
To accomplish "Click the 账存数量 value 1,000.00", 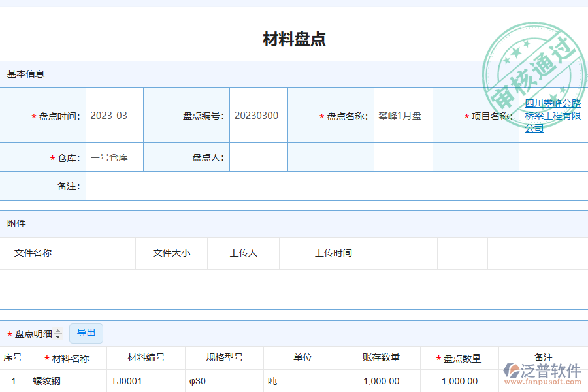I will [x=380, y=381].
